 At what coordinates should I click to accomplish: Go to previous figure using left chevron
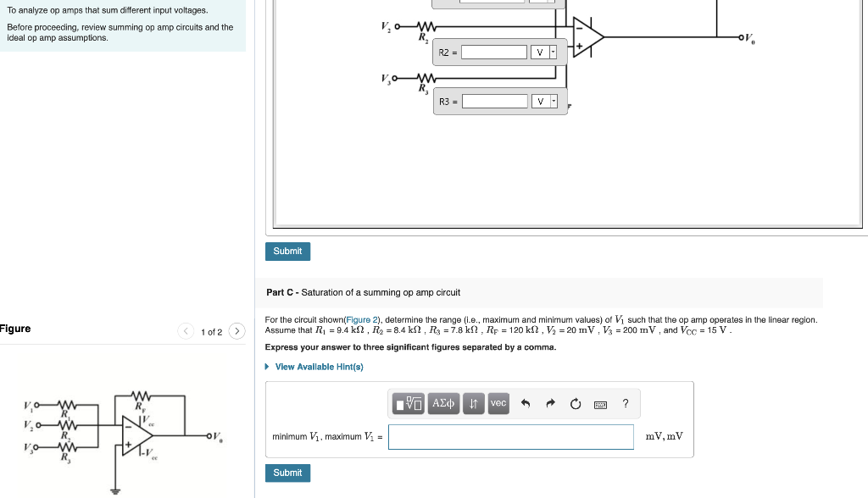pyautogui.click(x=185, y=331)
